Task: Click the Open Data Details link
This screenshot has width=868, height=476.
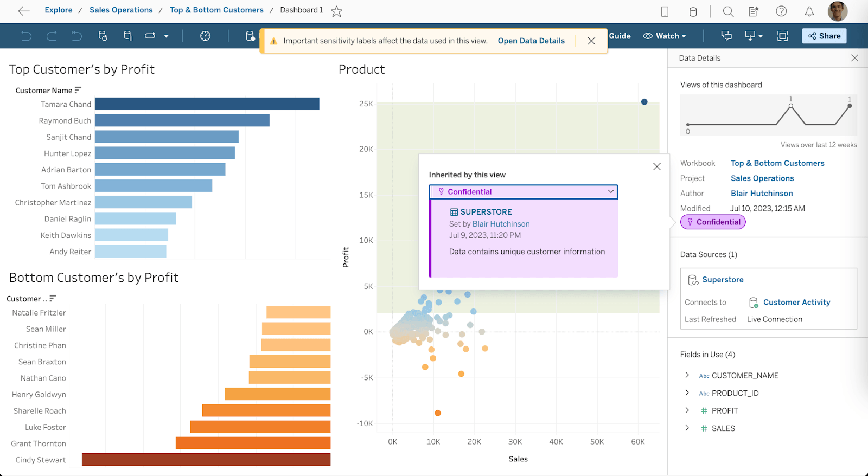Action: (x=531, y=41)
